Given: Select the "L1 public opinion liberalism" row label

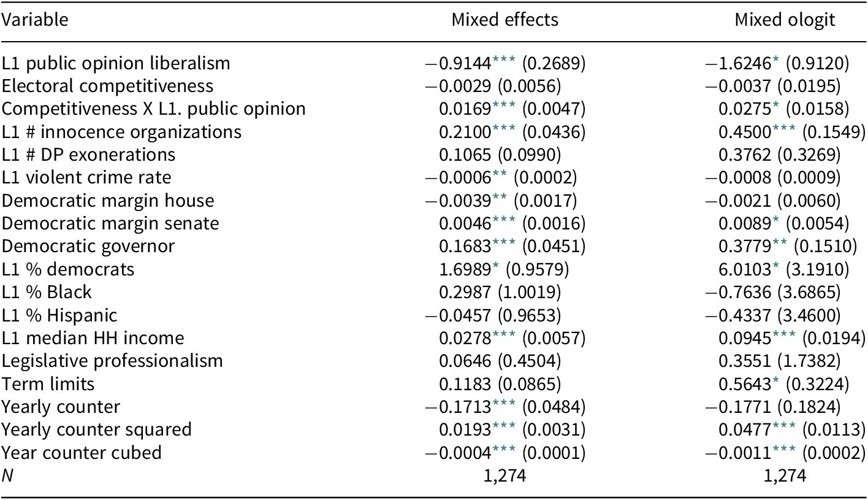Looking at the screenshot, I should (x=116, y=63).
